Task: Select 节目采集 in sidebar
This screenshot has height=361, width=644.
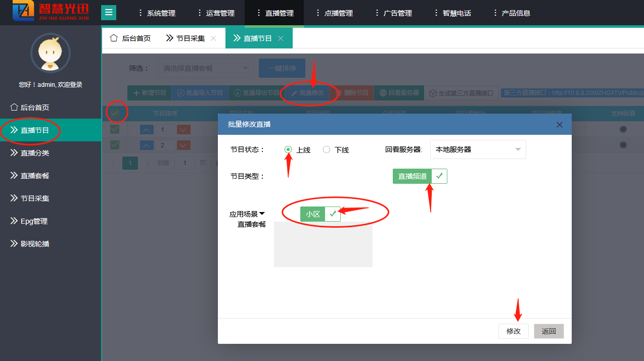Action: click(x=51, y=198)
